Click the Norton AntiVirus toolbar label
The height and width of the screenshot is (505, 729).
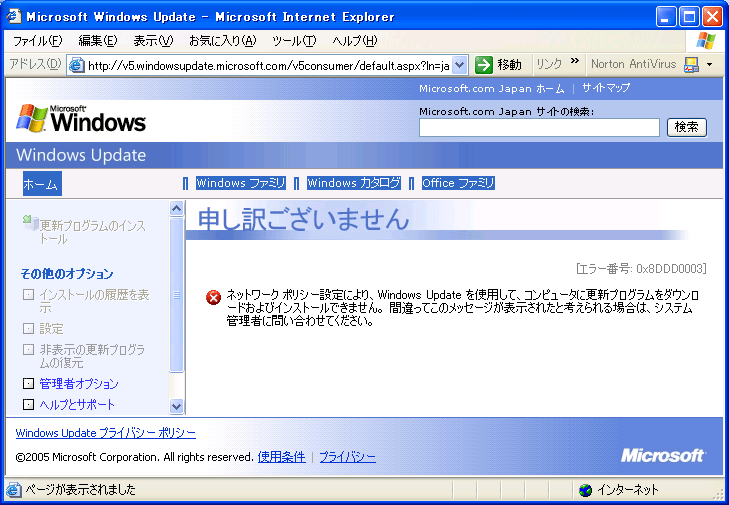[633, 64]
